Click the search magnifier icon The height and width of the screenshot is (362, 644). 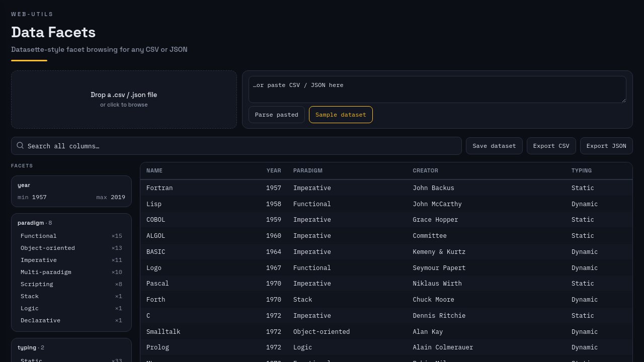tap(20, 145)
